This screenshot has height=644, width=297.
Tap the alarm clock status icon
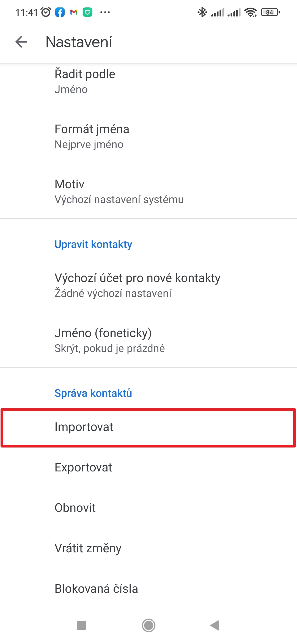(46, 12)
